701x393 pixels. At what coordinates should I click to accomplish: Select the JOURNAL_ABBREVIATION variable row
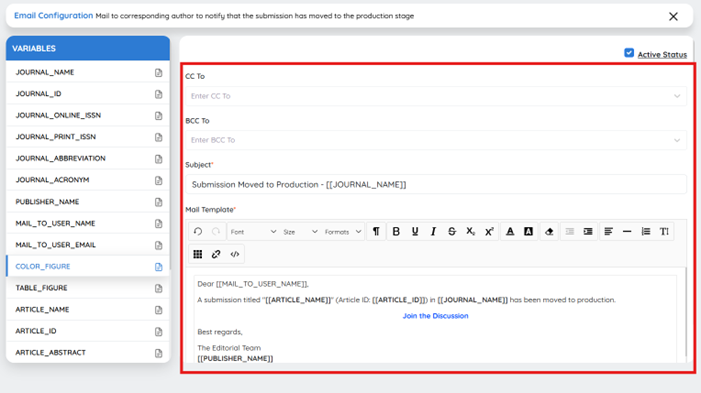[x=88, y=158]
